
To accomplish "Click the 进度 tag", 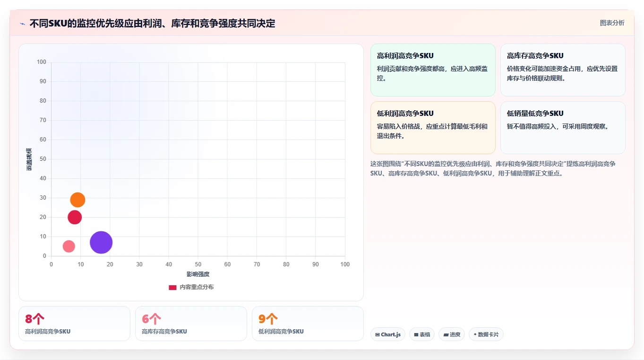I will pyautogui.click(x=452, y=334).
